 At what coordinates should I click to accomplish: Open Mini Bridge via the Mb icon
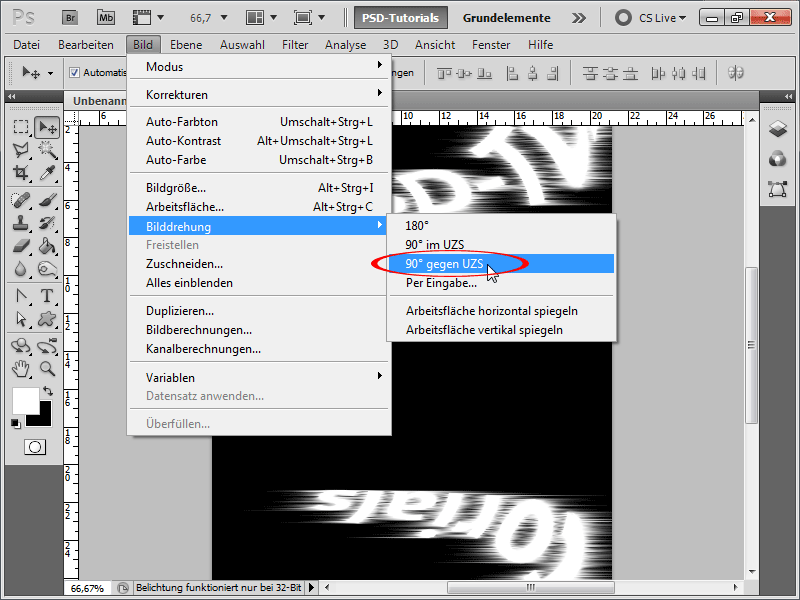[106, 18]
